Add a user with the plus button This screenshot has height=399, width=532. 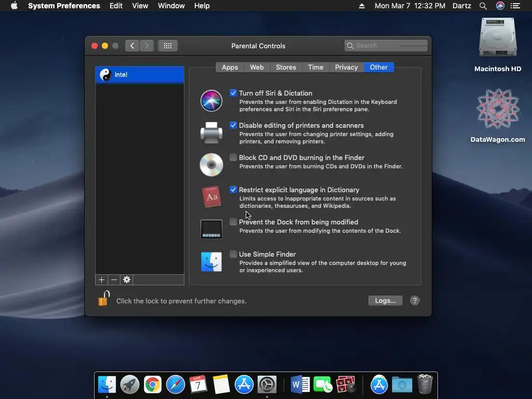pos(101,280)
